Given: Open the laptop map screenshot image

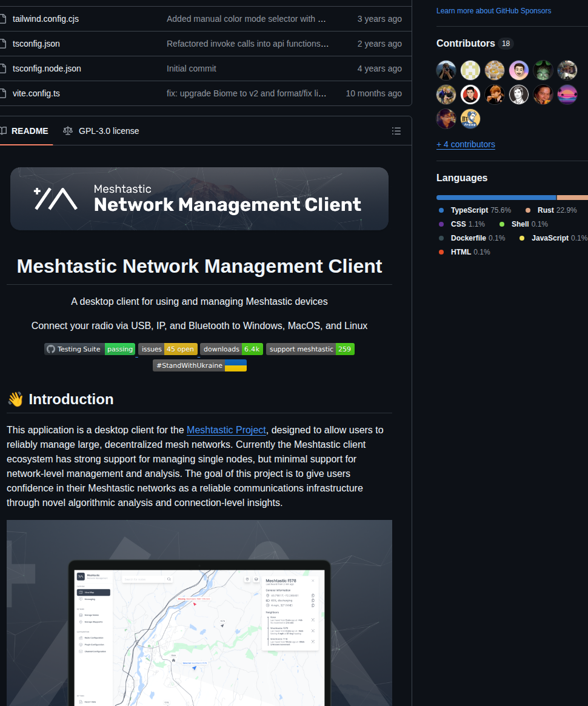Looking at the screenshot, I should coord(199,613).
